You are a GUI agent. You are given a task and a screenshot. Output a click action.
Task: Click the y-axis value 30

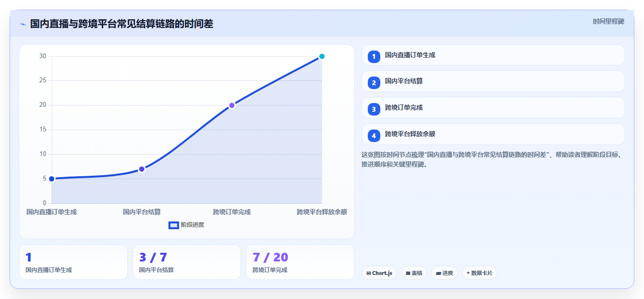42,56
